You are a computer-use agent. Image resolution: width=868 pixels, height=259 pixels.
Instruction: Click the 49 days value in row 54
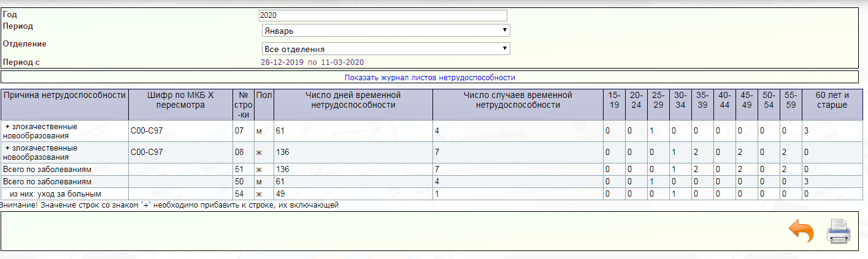coord(280,194)
